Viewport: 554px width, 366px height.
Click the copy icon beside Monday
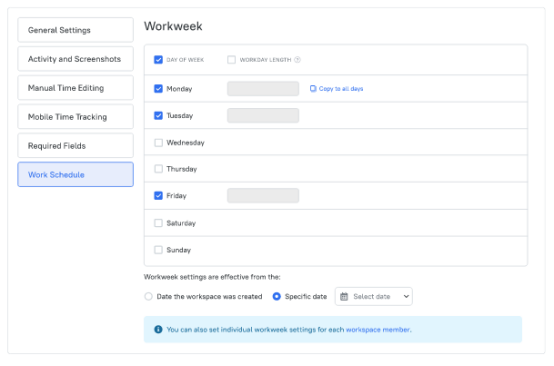[313, 88]
